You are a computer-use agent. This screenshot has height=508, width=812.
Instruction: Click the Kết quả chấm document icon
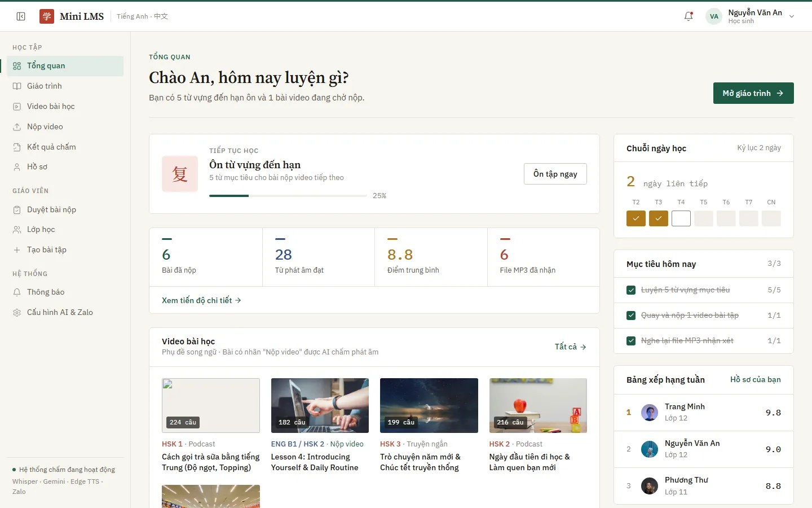click(17, 147)
